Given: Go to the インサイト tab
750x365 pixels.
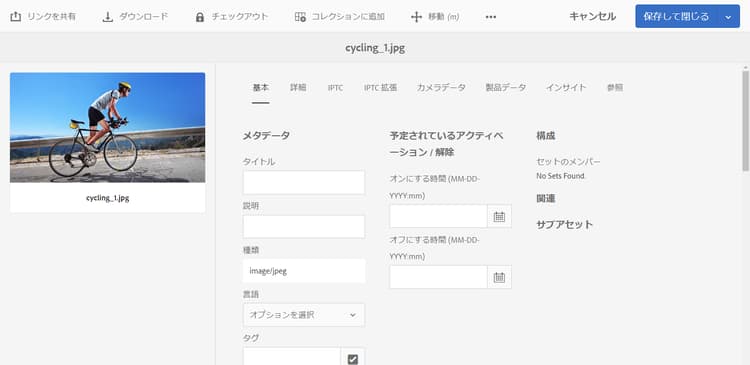Looking at the screenshot, I should click(566, 88).
